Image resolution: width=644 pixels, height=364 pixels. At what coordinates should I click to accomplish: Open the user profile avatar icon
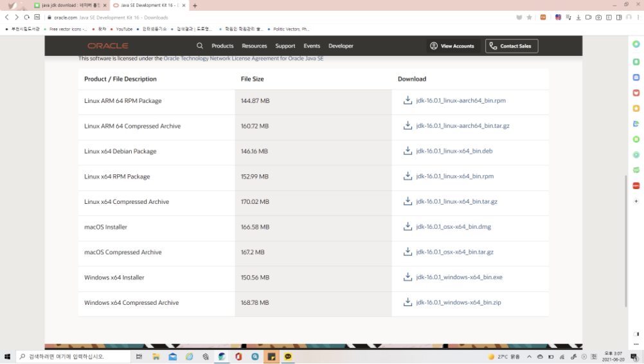pyautogui.click(x=629, y=17)
